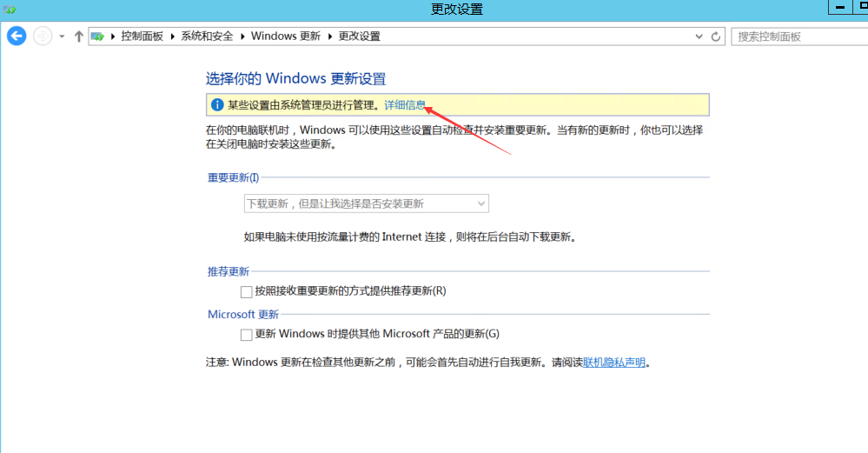Image resolution: width=868 pixels, height=453 pixels.
Task: Click the window icon in title bar
Action: coord(9,10)
